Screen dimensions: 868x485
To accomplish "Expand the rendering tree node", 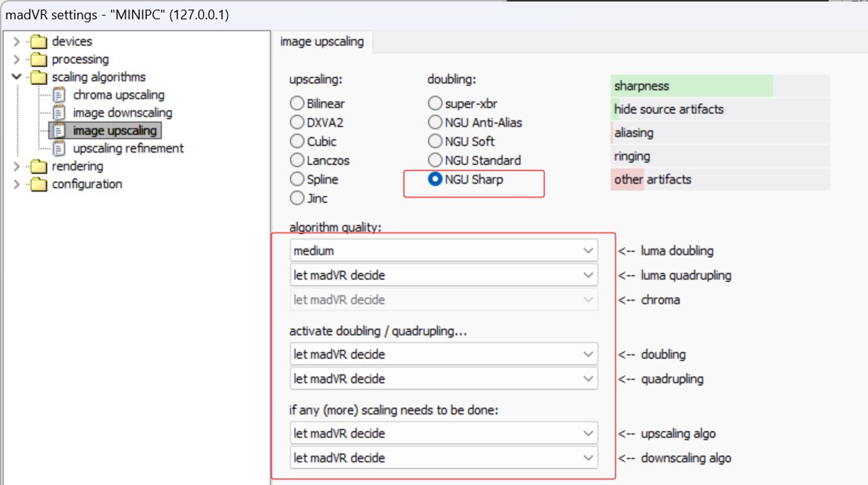I will [17, 167].
